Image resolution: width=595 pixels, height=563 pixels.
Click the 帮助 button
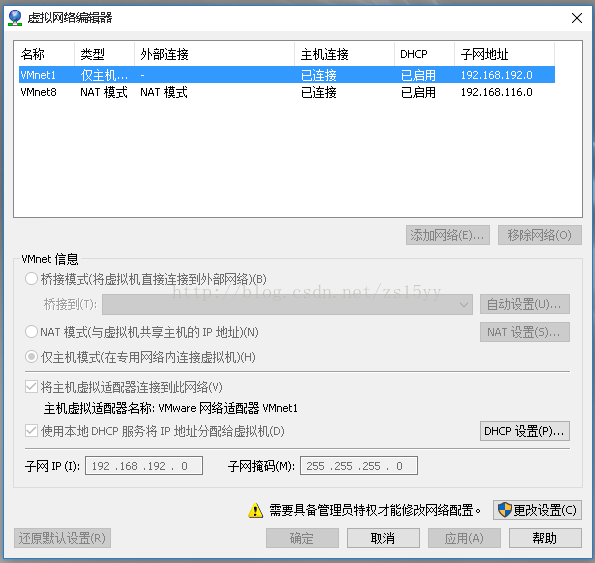(x=545, y=538)
